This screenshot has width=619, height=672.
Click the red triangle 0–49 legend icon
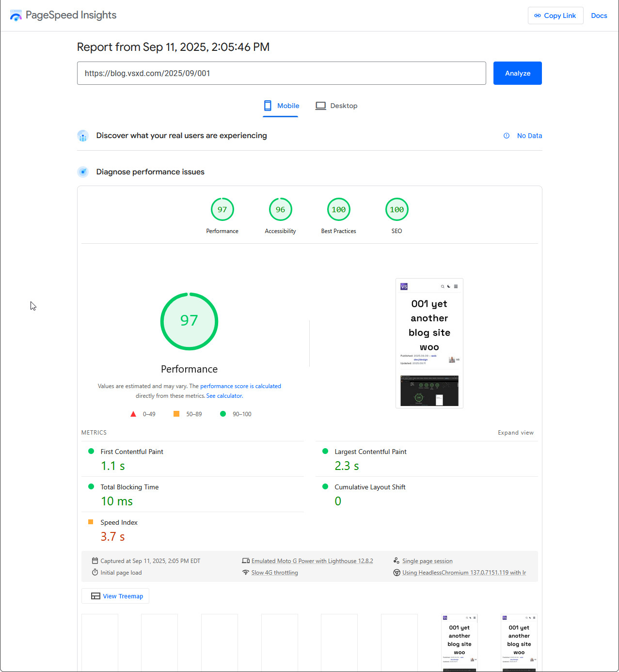pyautogui.click(x=133, y=414)
